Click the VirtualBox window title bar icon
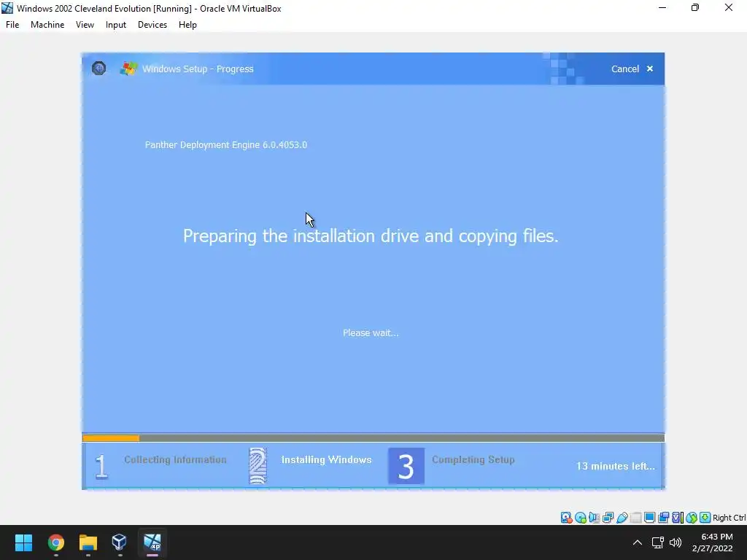This screenshot has height=560, width=747. click(7, 8)
